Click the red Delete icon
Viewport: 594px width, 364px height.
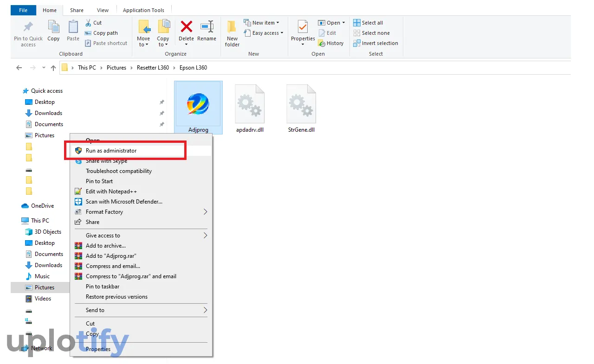point(187,26)
